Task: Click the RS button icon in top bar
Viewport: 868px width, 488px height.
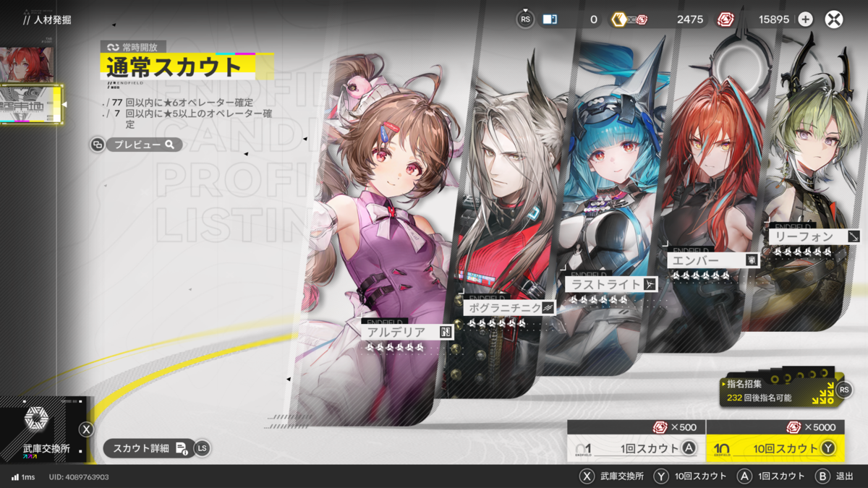Action: (x=526, y=20)
